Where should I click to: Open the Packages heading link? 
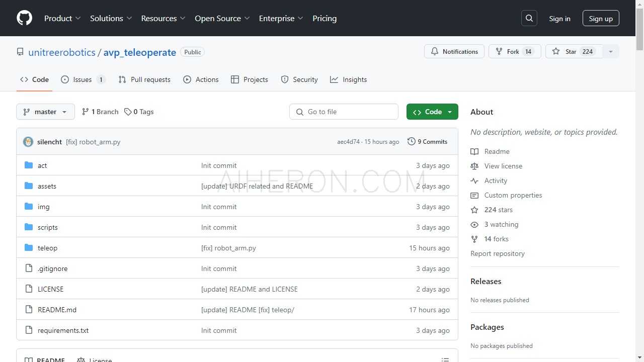(x=487, y=327)
